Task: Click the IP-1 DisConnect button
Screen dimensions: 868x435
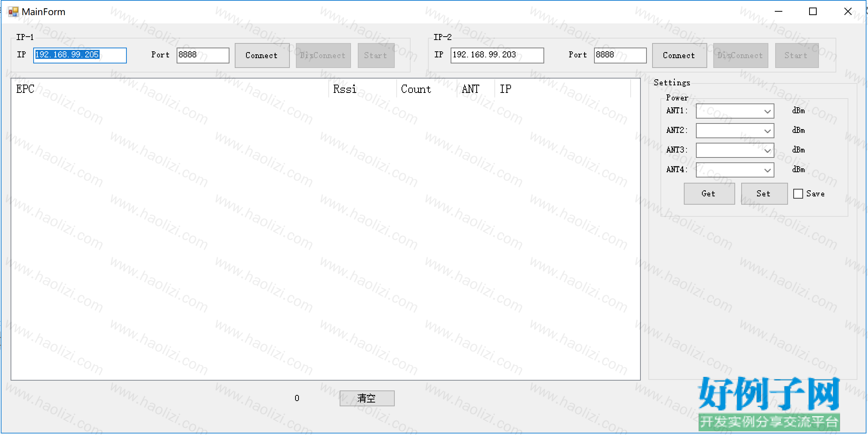Action: pos(323,56)
